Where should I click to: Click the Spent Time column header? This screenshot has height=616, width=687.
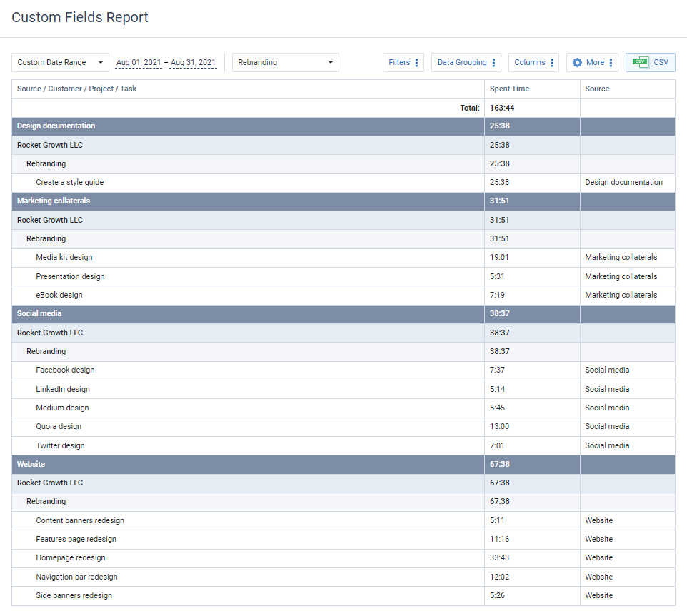coord(509,89)
